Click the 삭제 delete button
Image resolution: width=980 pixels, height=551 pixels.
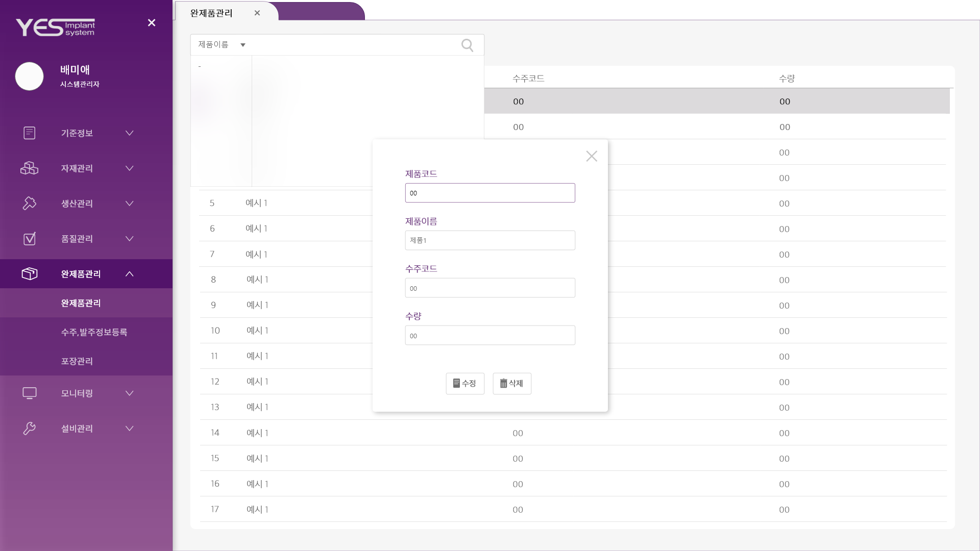[512, 384]
